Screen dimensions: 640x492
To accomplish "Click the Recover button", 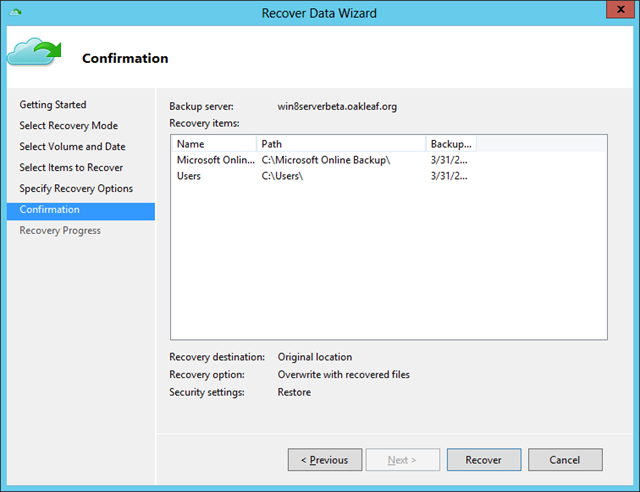I will tap(484, 460).
